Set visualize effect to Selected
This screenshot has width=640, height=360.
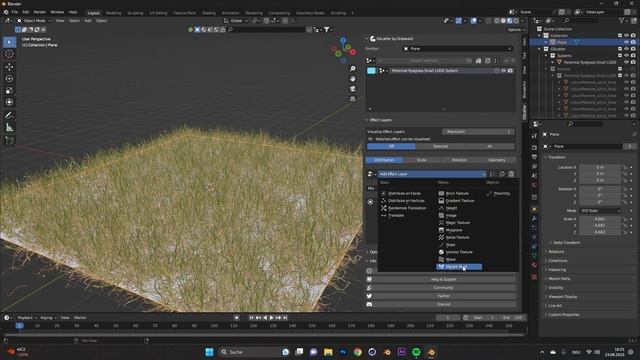click(x=440, y=146)
